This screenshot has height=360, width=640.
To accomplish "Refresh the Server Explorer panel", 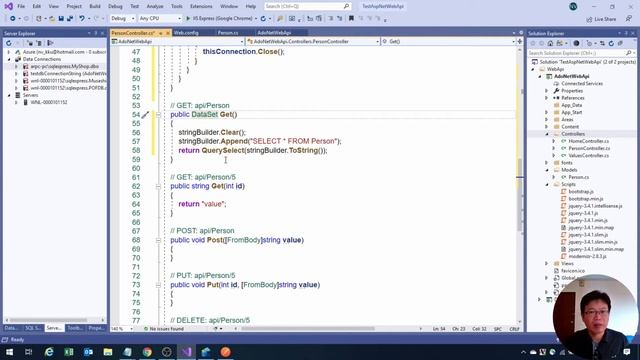I will coord(9,43).
